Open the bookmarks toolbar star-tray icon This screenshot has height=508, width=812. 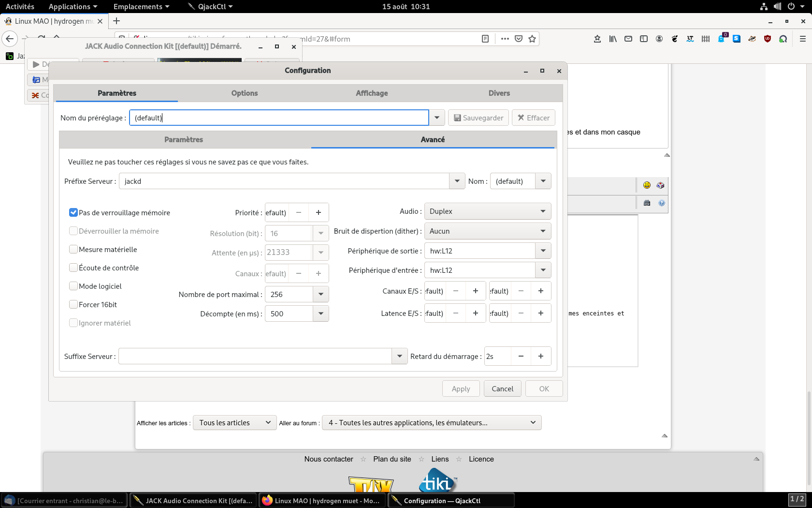597,39
